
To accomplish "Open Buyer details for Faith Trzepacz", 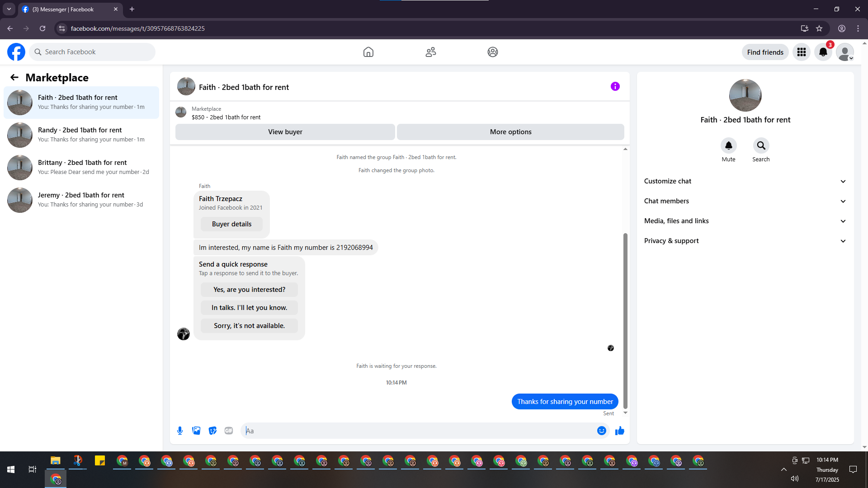I will [231, 224].
